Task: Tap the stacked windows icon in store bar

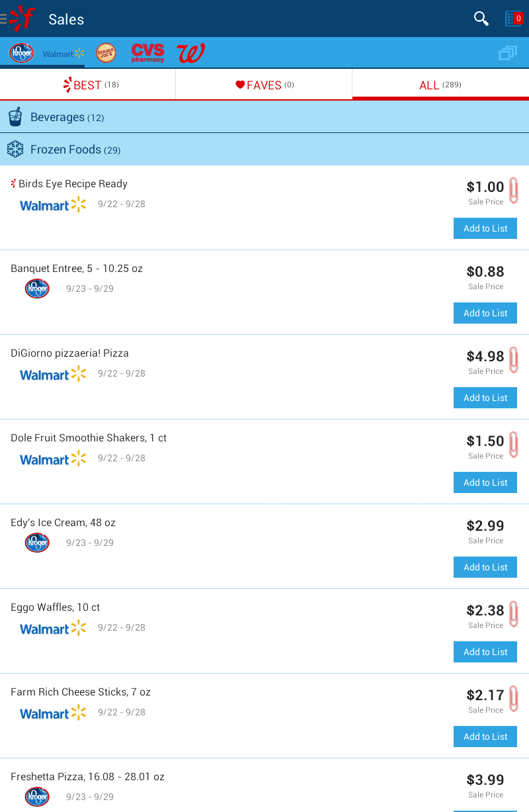Action: (x=507, y=53)
